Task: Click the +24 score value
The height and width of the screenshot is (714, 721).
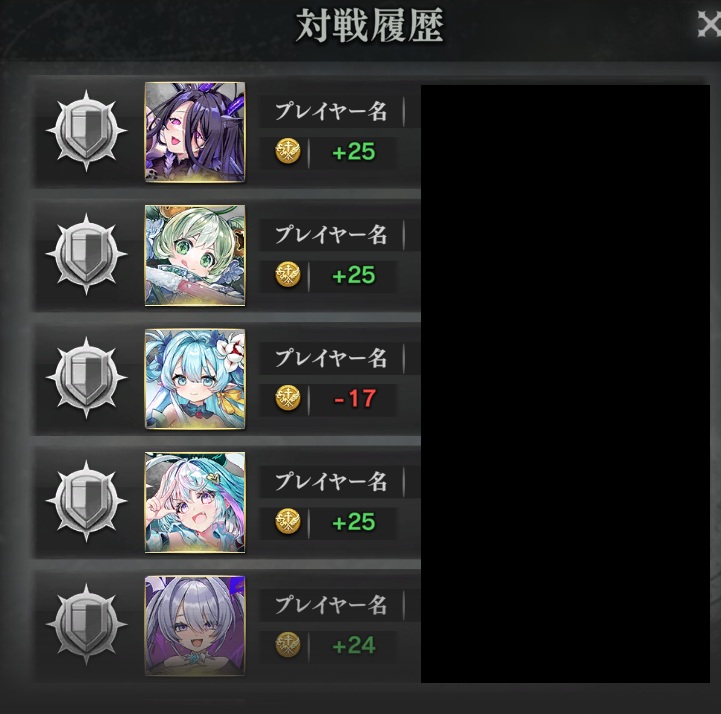Action: pyautogui.click(x=354, y=645)
